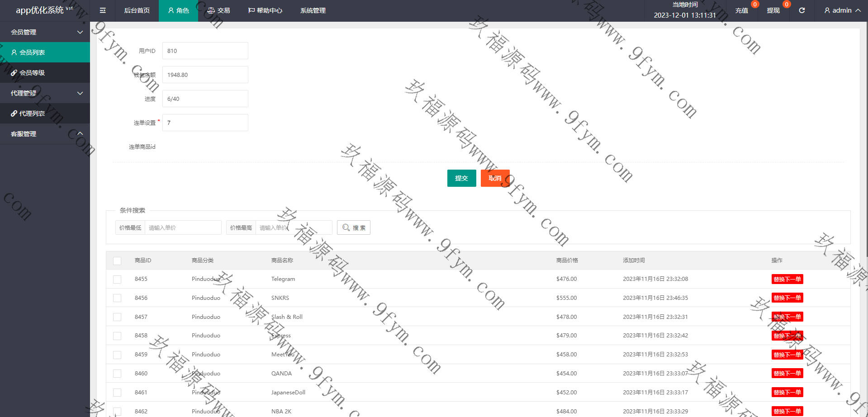Check the box for product 8455

coord(117,280)
